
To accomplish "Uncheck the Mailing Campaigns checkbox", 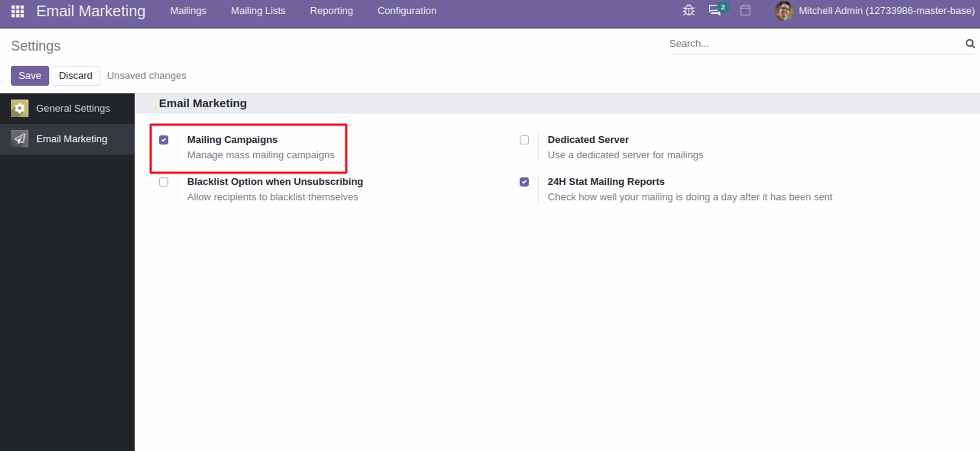I will point(164,140).
